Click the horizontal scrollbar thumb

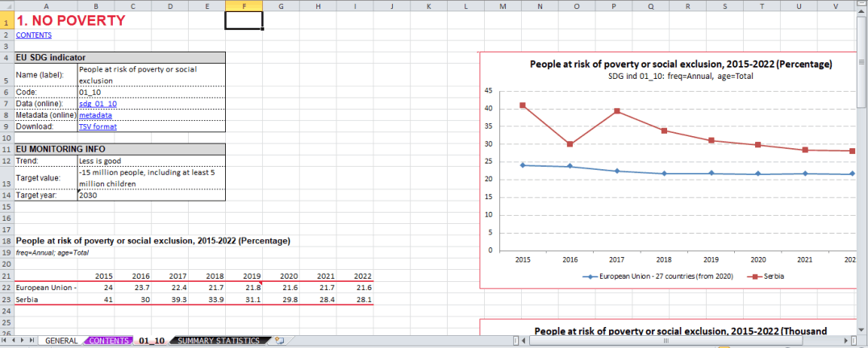click(666, 341)
